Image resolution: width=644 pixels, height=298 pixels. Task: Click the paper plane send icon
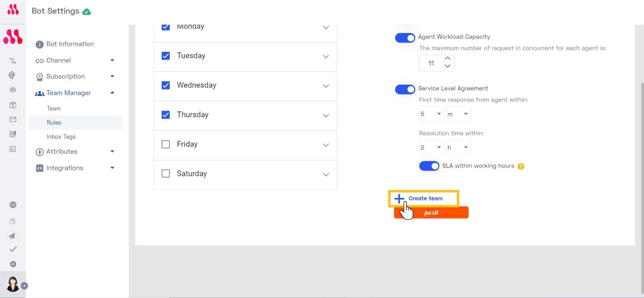[12, 236]
